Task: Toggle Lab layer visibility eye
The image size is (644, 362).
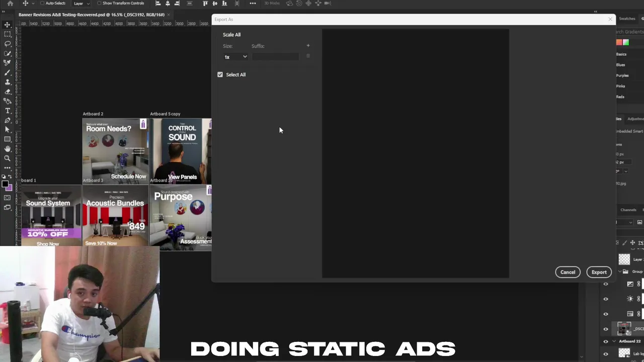Action: click(606, 353)
